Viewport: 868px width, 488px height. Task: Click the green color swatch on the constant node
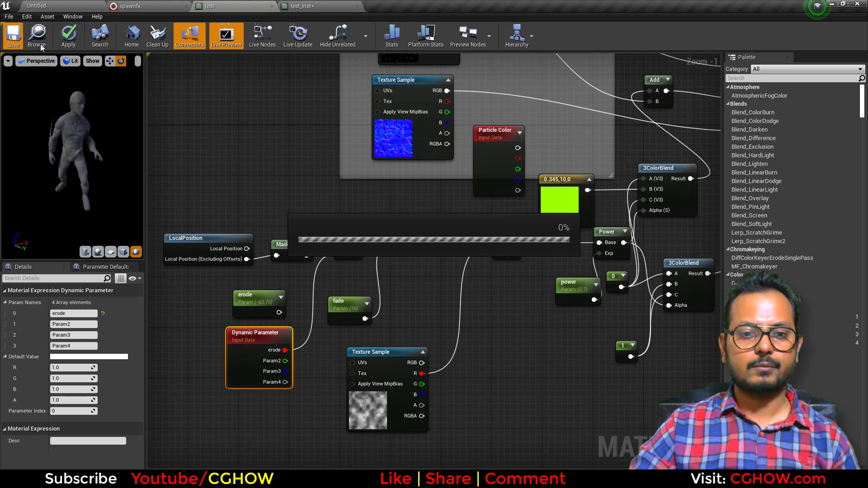(559, 200)
